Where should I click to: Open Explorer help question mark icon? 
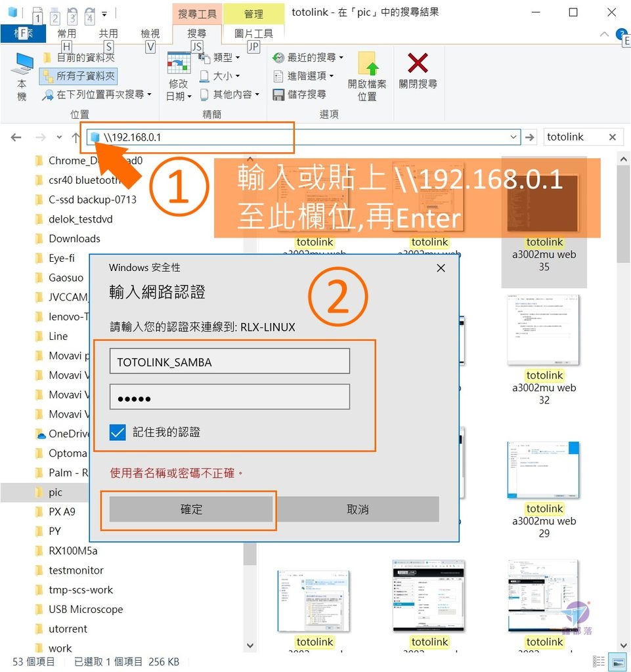click(x=621, y=34)
